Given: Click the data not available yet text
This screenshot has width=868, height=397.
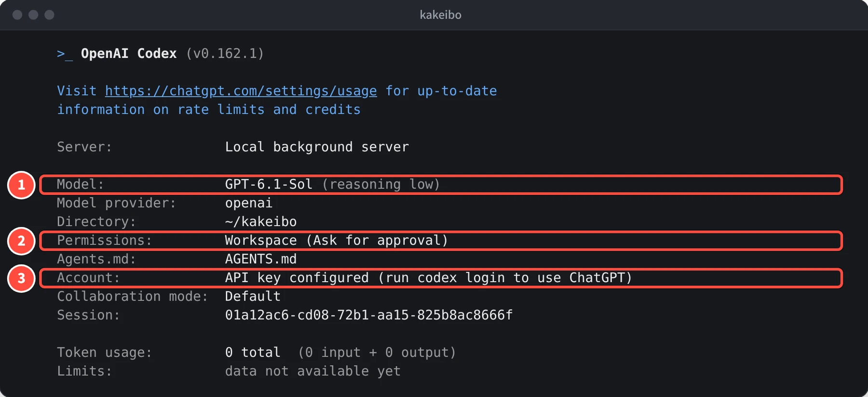Looking at the screenshot, I should pyautogui.click(x=313, y=371).
